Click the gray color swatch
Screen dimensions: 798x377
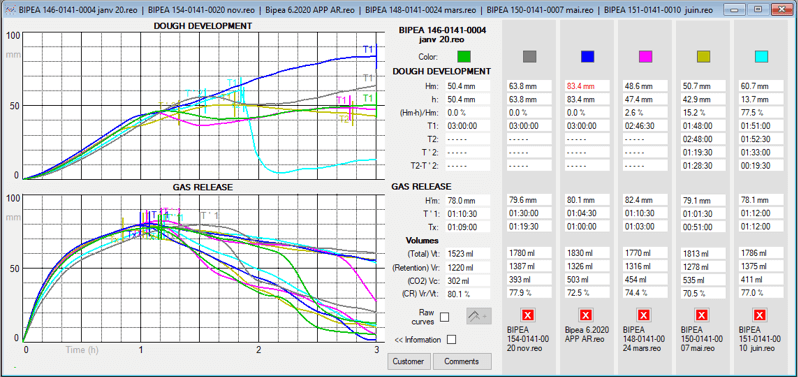pos(529,56)
